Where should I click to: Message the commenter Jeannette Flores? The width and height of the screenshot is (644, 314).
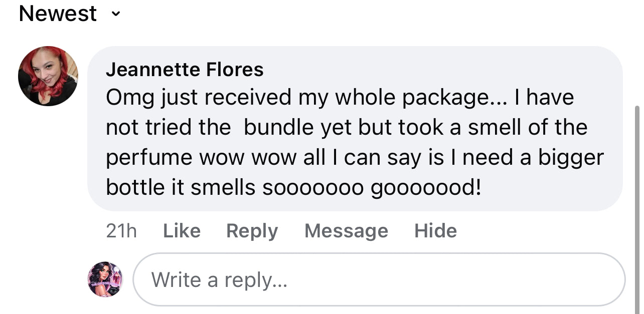(346, 231)
